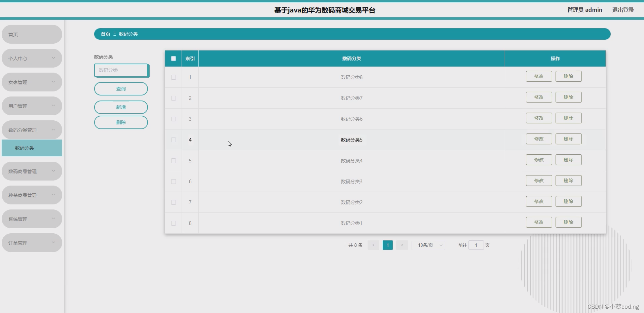Go to 首页 in the sidebar
This screenshot has height=313, width=644.
[32, 34]
